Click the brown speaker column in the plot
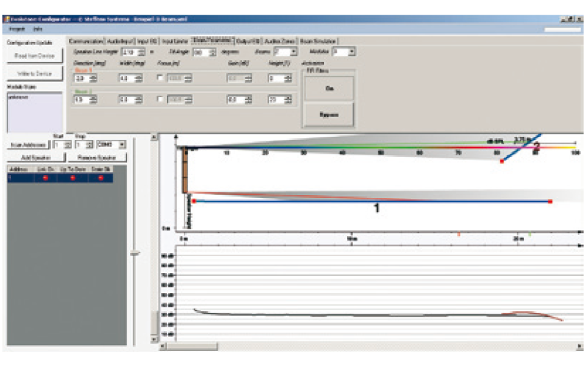Viewport: 588px width, 368px height. point(185,171)
